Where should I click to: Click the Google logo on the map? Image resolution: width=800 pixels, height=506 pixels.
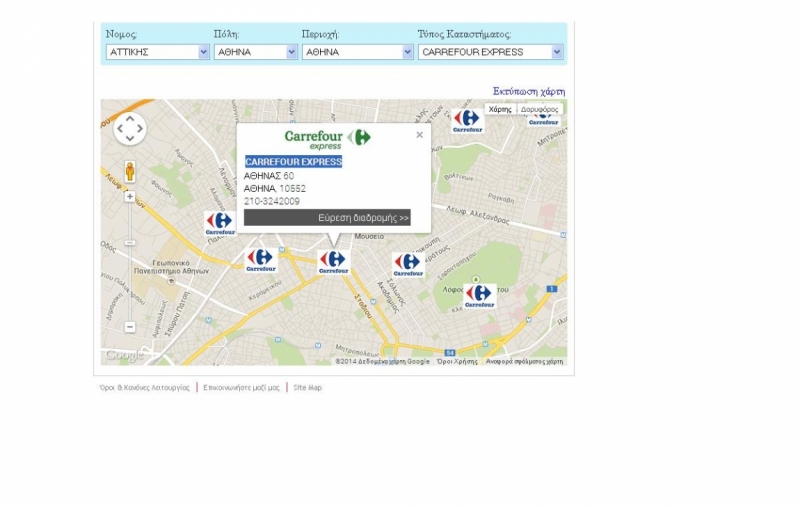point(122,355)
